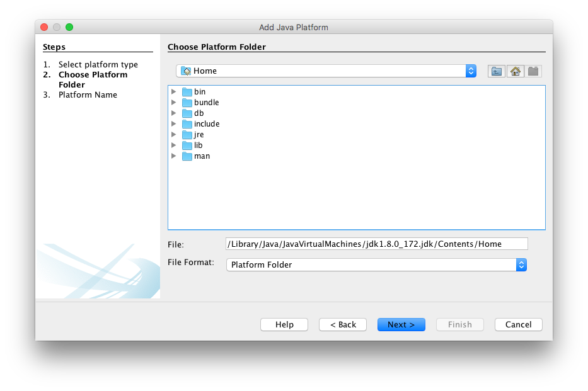Go back to Select platform type step
Image resolution: width=588 pixels, height=391 pixels.
342,324
